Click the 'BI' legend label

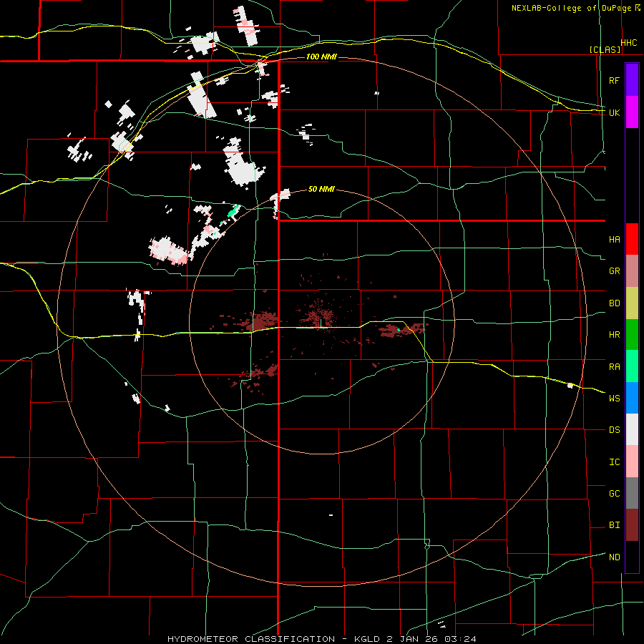tap(614, 525)
